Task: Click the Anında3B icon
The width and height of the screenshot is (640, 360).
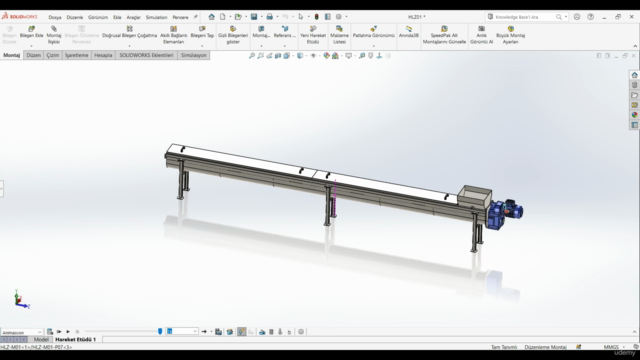Action: 409,29
